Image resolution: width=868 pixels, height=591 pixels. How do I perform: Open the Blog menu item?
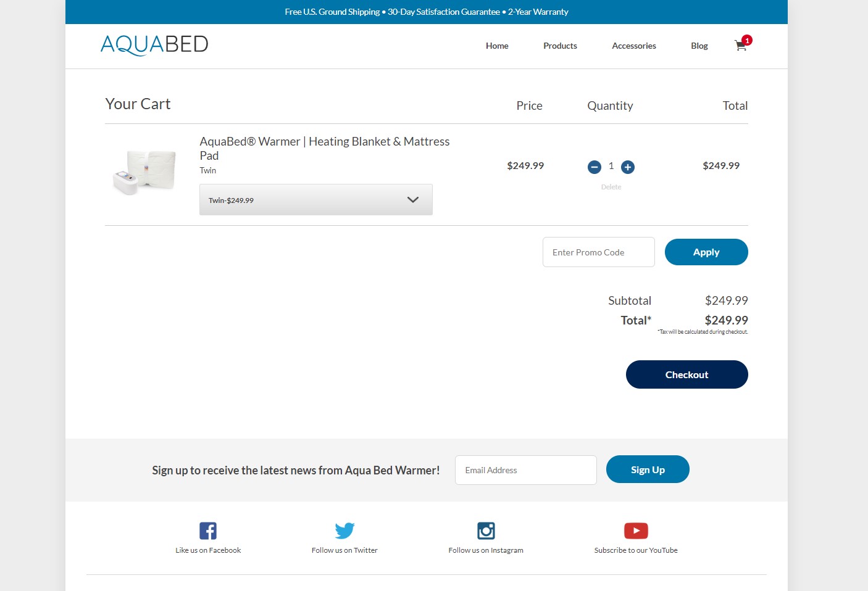pos(699,46)
